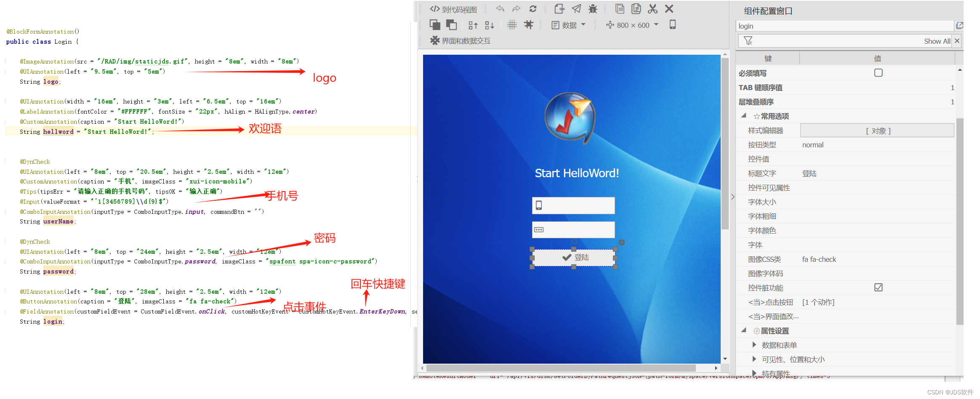Expand the 可见性、位置和大小 group
980x399 pixels.
click(x=754, y=359)
